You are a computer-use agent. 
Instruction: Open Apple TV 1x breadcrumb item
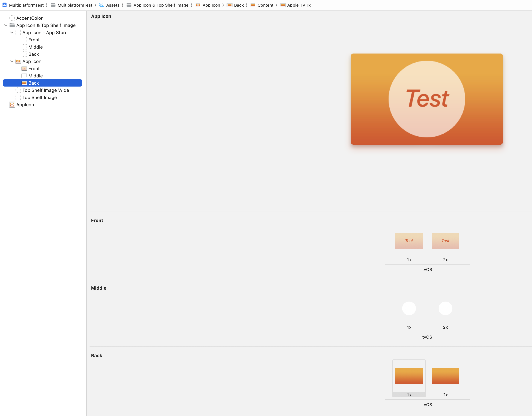coord(299,5)
